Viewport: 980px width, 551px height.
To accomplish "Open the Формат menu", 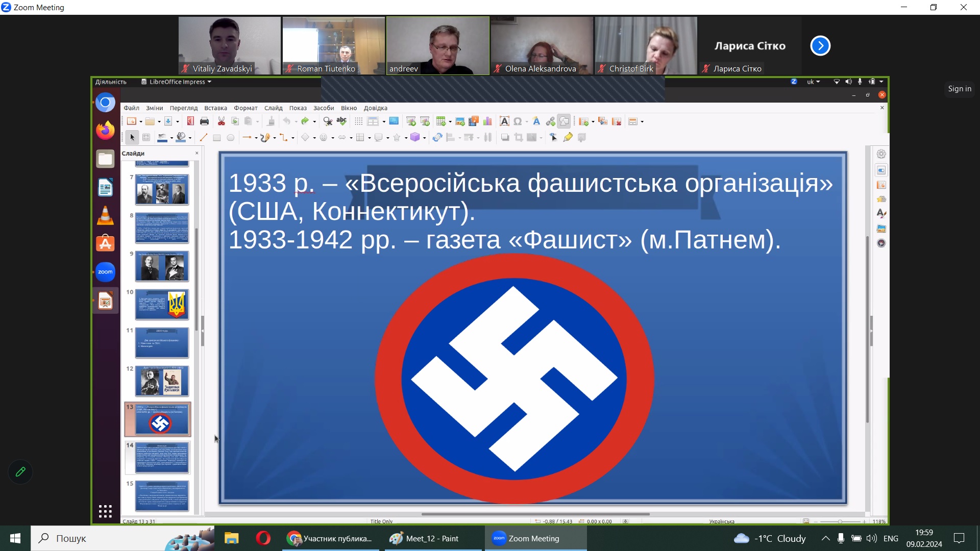I will coord(246,108).
